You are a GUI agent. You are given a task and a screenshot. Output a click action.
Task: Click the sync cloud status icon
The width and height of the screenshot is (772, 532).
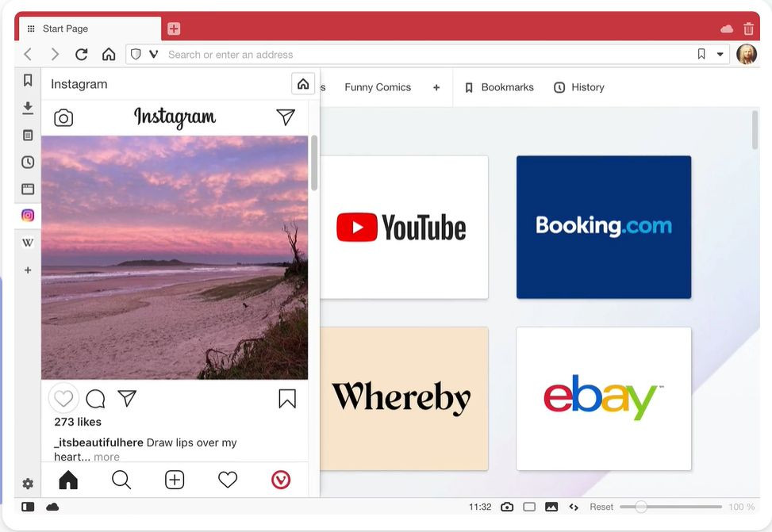52,507
